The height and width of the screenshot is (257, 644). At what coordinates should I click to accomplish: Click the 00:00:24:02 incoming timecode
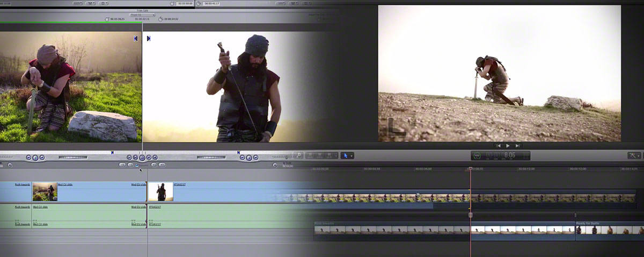click(x=171, y=19)
